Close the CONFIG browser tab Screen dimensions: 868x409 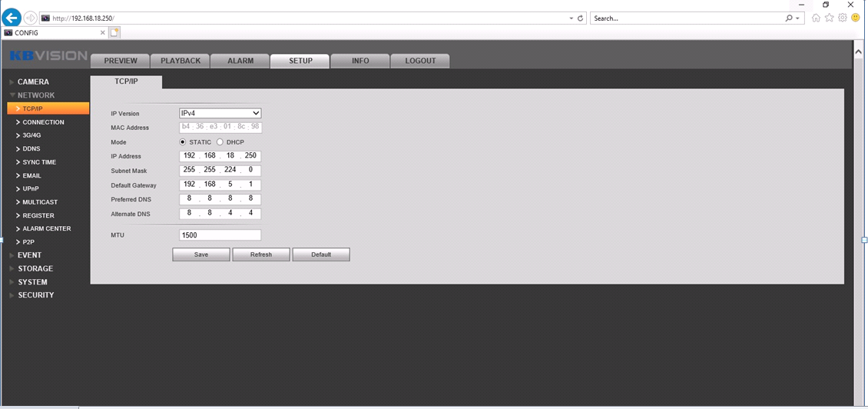(x=103, y=32)
